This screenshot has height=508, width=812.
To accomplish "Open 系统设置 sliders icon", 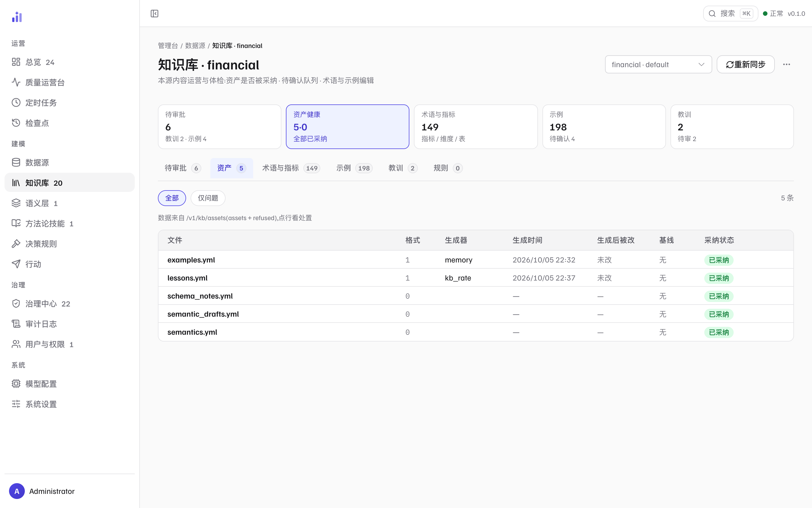I will click(16, 404).
